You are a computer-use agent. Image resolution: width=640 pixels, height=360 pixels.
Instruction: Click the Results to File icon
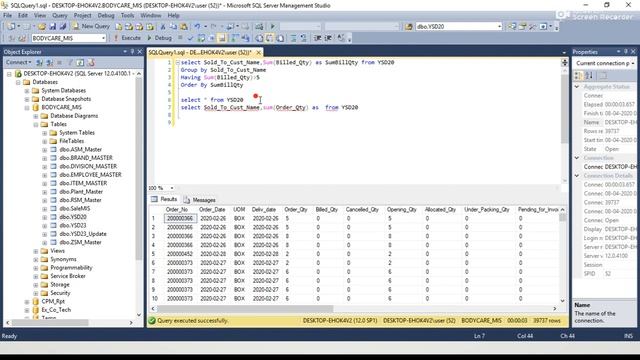coord(280,38)
